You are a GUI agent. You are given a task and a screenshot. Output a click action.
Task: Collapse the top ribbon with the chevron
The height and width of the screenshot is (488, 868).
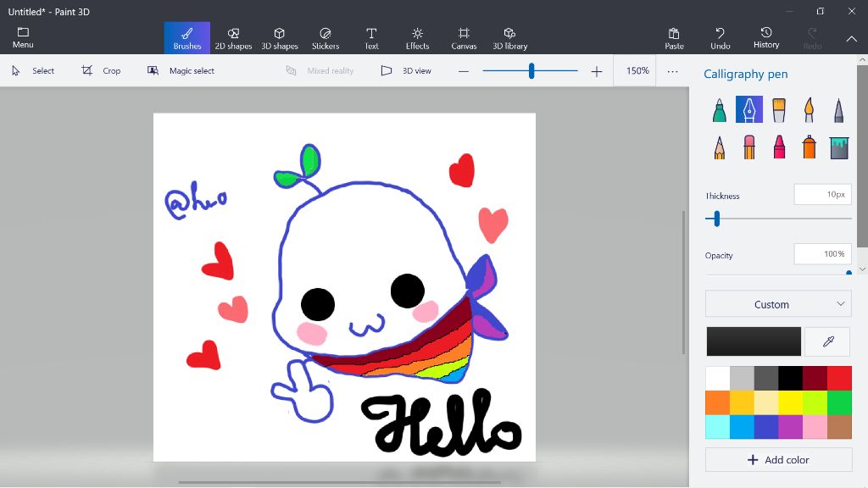(x=851, y=39)
